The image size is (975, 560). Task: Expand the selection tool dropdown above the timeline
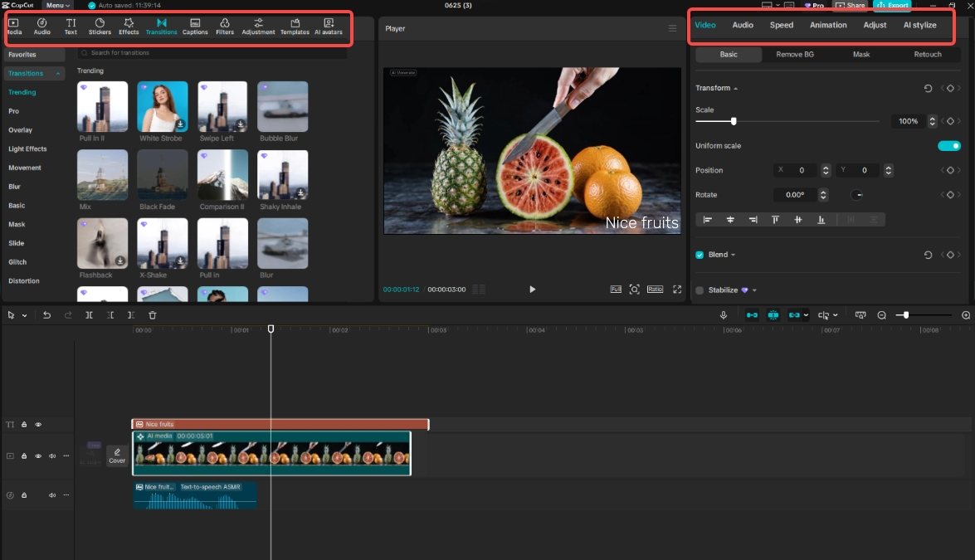click(22, 314)
